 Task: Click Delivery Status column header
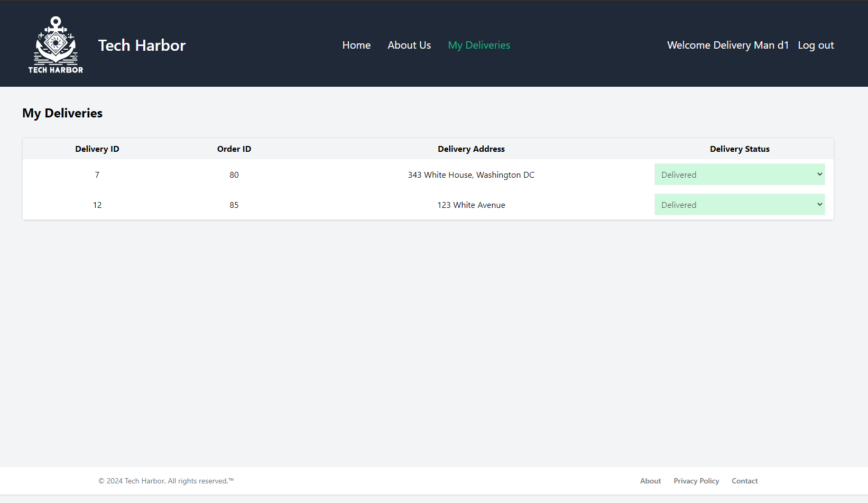point(740,149)
